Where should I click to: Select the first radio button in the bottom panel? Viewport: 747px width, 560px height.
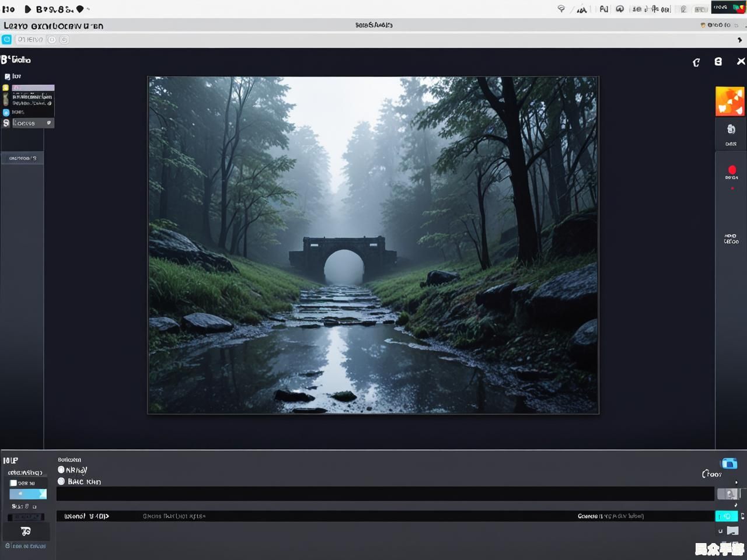pos(61,470)
